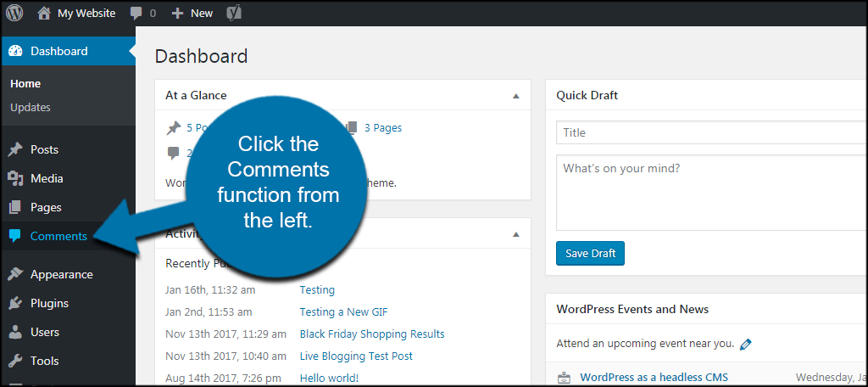This screenshot has width=868, height=387.
Task: Click the WordPress logo icon
Action: (14, 13)
